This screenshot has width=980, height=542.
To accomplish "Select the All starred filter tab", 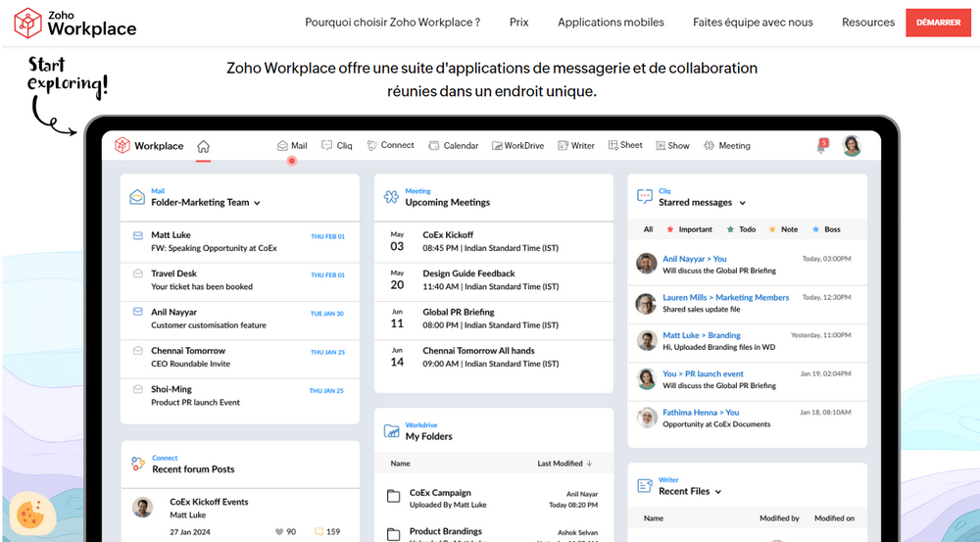I will pos(648,229).
